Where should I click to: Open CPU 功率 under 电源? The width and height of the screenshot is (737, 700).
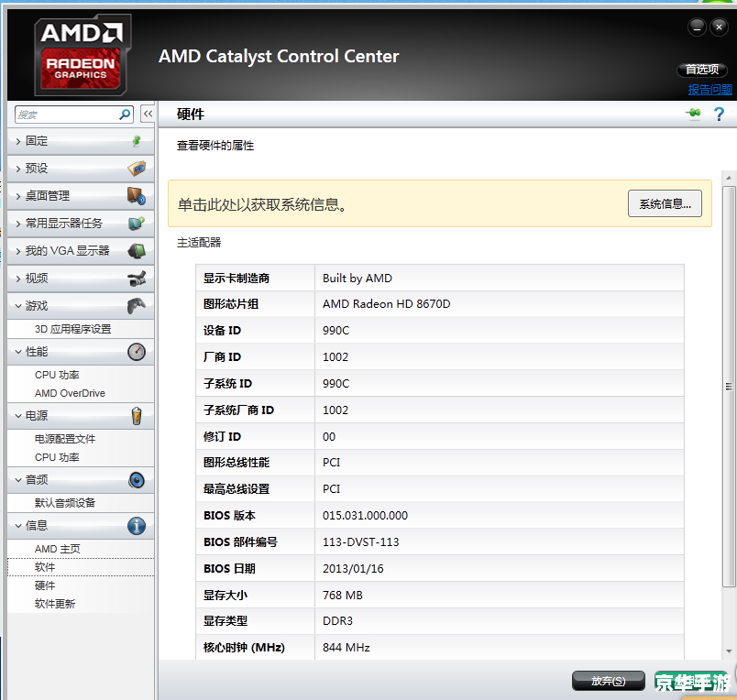57,457
